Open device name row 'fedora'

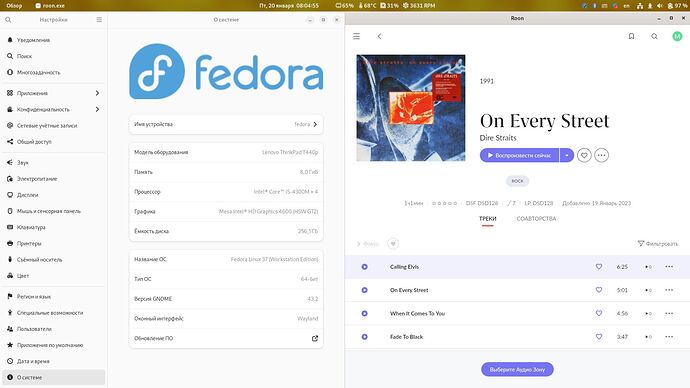coord(226,124)
